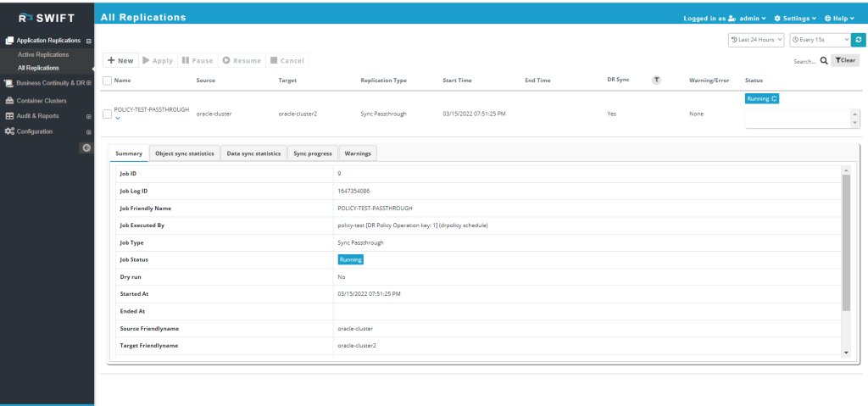Click the Application Replications sidebar icon
Image resolution: width=868 pixels, height=406 pixels.
click(9, 41)
